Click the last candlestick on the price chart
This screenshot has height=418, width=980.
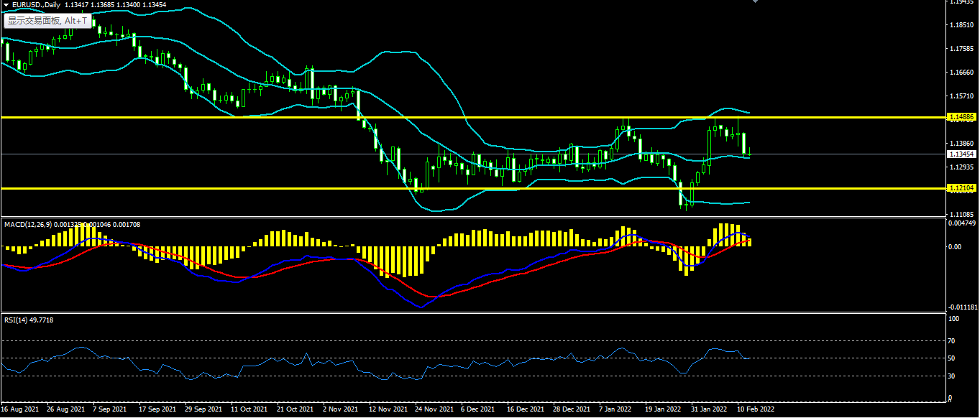point(750,152)
